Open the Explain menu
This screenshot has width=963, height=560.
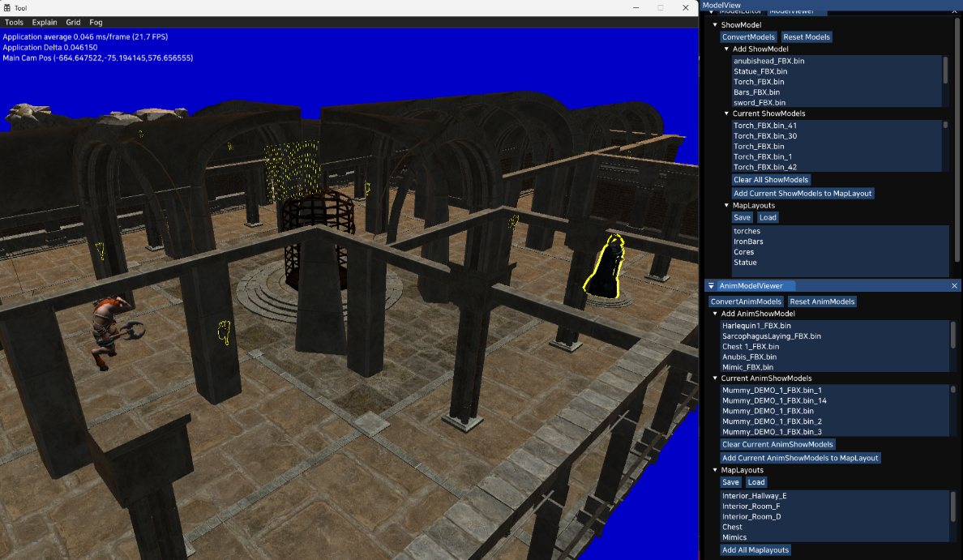45,22
